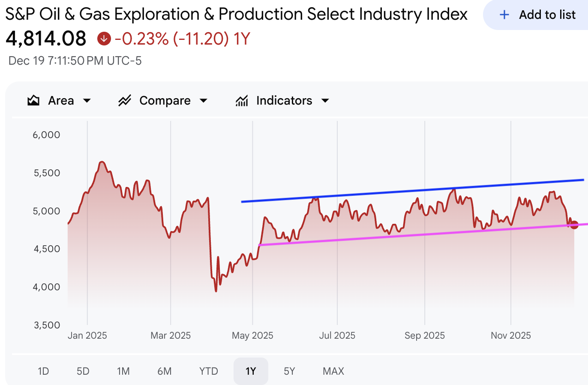Click the red endpoint dot on chart
Image resolution: width=588 pixels, height=385 pixels.
[574, 225]
